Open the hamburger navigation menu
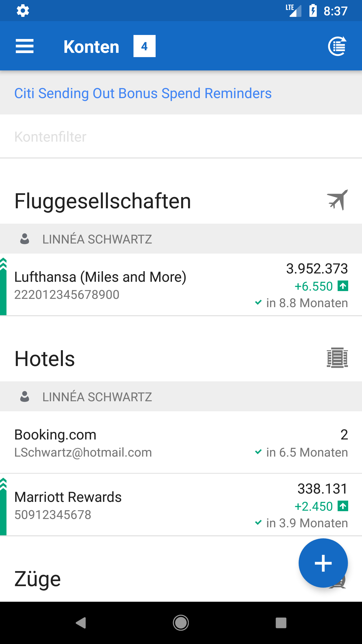362x644 pixels. click(x=24, y=46)
